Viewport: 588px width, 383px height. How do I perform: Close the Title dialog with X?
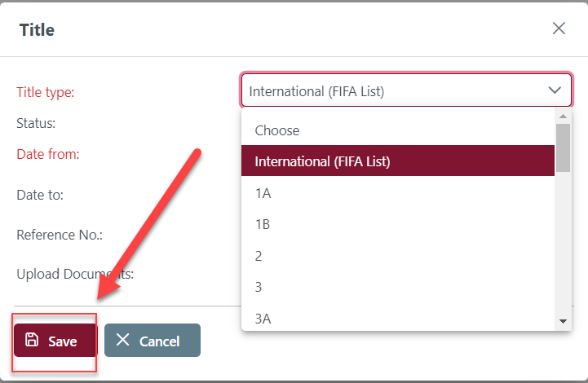click(559, 28)
